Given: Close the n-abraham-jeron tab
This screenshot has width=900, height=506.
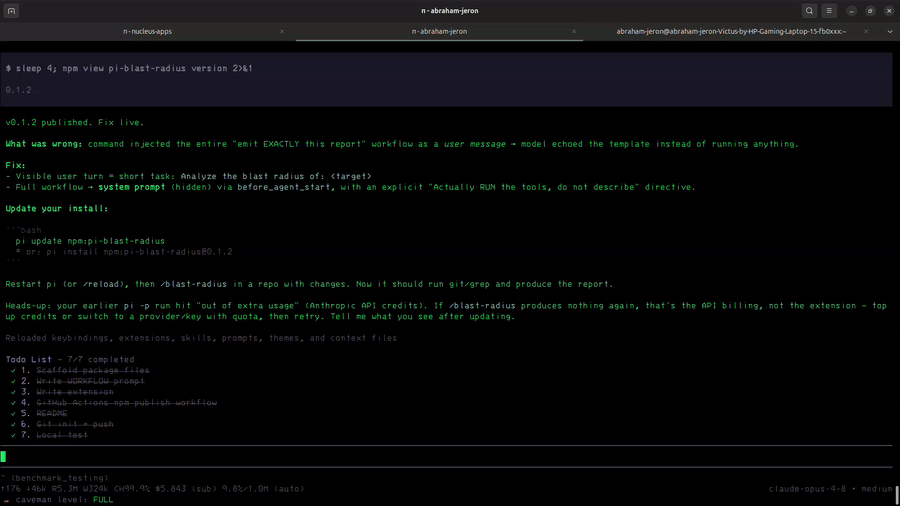Looking at the screenshot, I should 573,32.
